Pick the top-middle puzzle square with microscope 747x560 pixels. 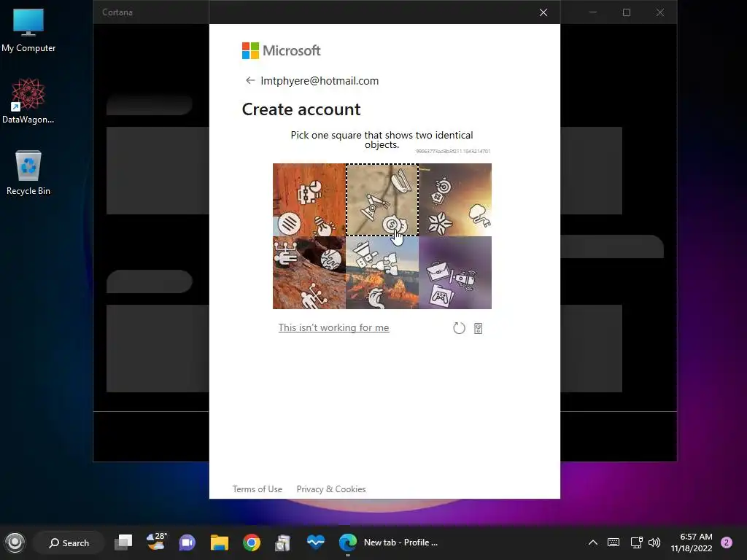click(382, 200)
